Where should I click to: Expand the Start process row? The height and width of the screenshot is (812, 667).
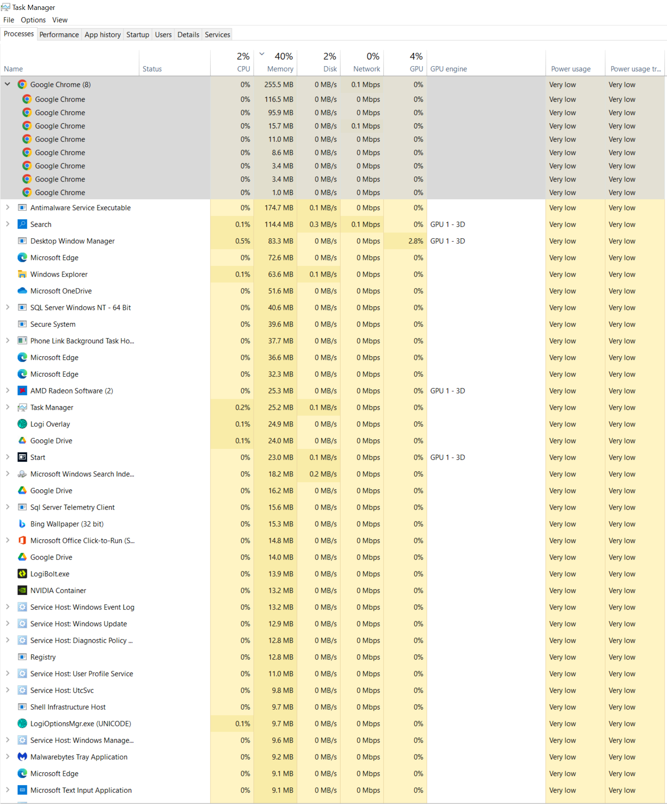[8, 457]
